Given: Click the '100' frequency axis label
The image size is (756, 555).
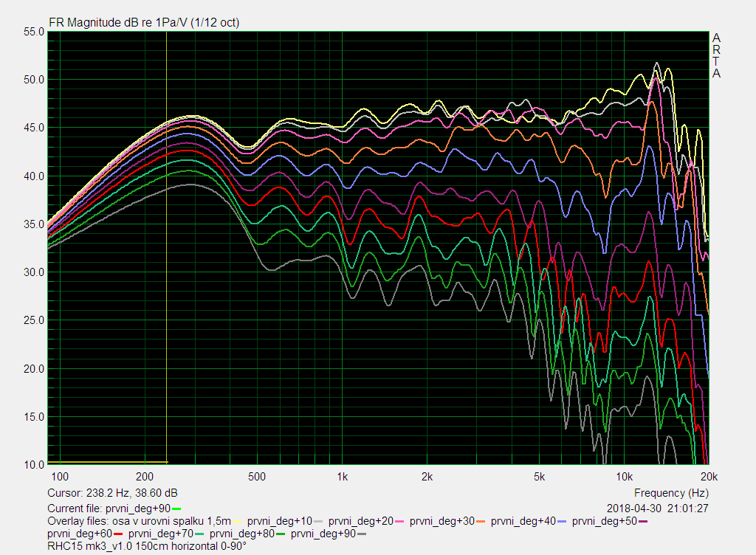Looking at the screenshot, I should click(x=60, y=477).
